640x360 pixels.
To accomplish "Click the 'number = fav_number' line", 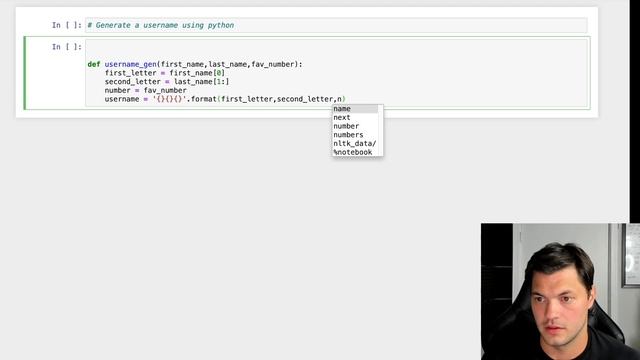I will pos(145,90).
